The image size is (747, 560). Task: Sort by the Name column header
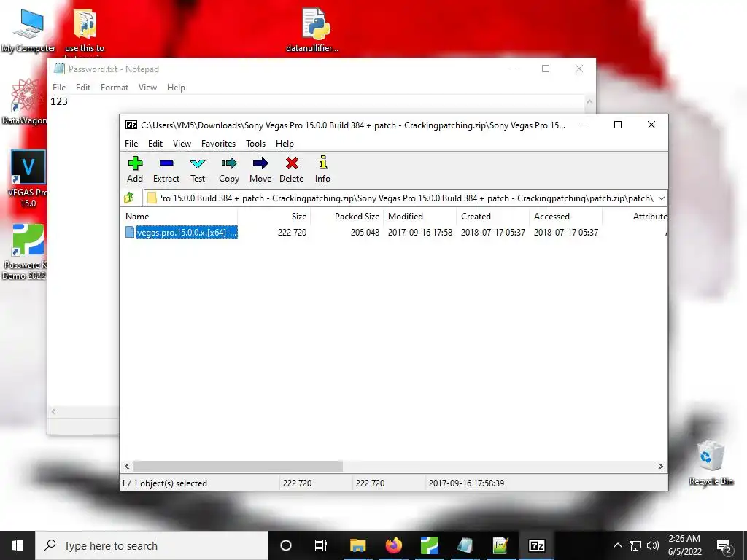[179, 216]
